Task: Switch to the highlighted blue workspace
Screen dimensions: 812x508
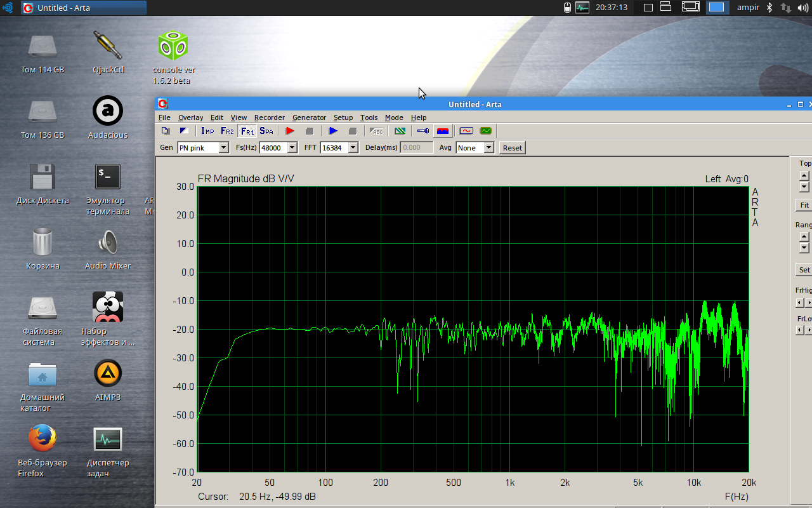Action: (716, 8)
